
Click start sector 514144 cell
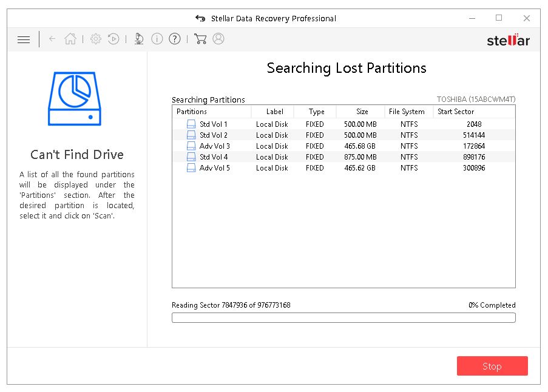(474, 135)
